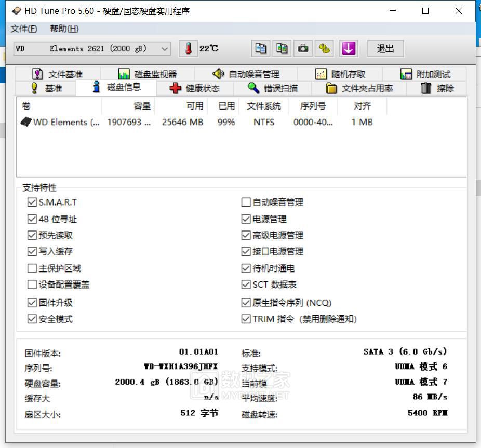Toggle the S.M.A.R.T checkbox

click(32, 202)
